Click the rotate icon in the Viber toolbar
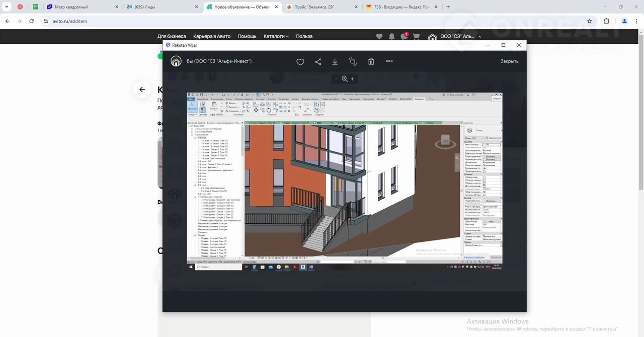Viewport: 644px width, 337px height. (x=353, y=61)
